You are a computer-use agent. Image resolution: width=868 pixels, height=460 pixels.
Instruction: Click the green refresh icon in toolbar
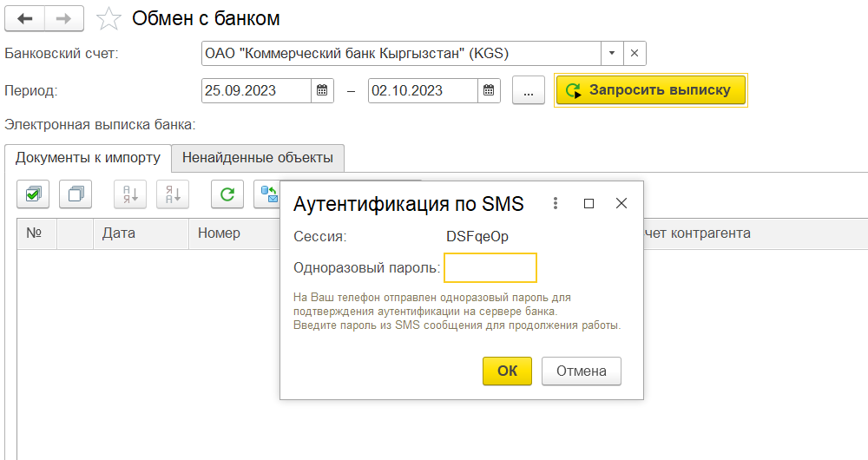pyautogui.click(x=227, y=194)
